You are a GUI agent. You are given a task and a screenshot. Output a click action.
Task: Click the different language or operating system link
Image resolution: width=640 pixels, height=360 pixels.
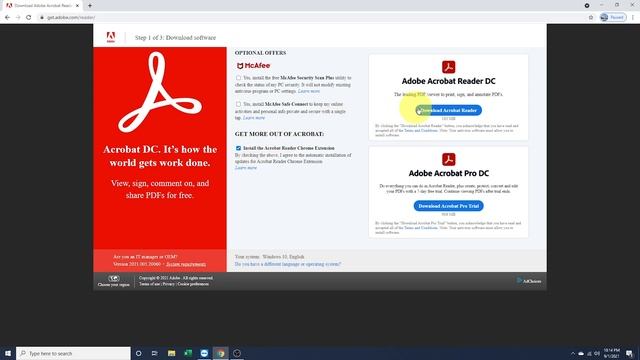point(288,264)
